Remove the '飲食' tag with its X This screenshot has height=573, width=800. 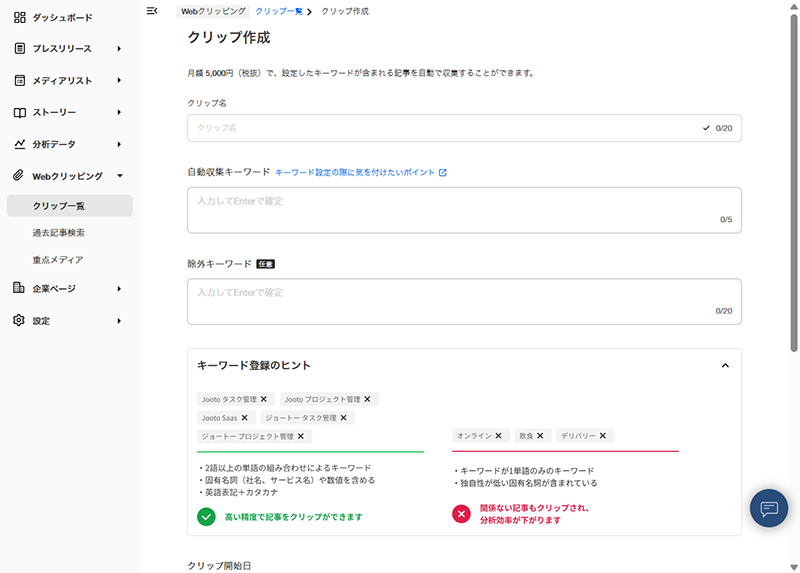(x=540, y=436)
